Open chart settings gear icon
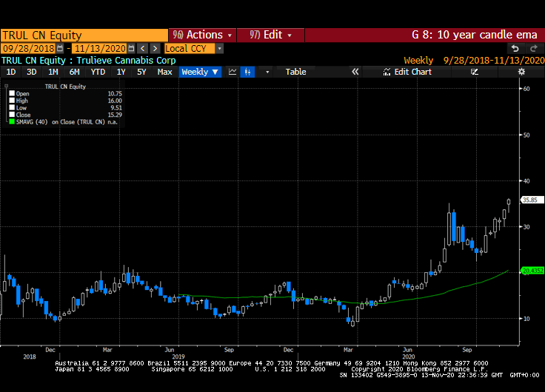The image size is (545, 392). point(521,72)
